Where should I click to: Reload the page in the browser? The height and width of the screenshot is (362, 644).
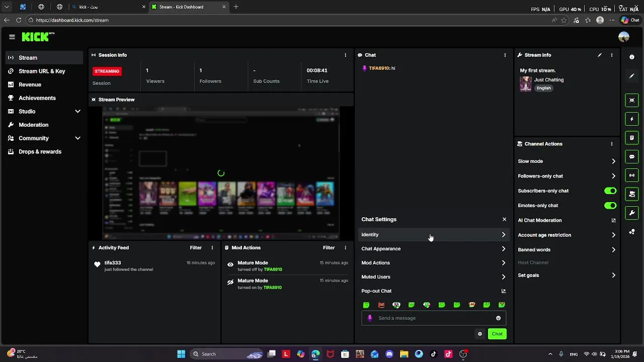(19, 20)
